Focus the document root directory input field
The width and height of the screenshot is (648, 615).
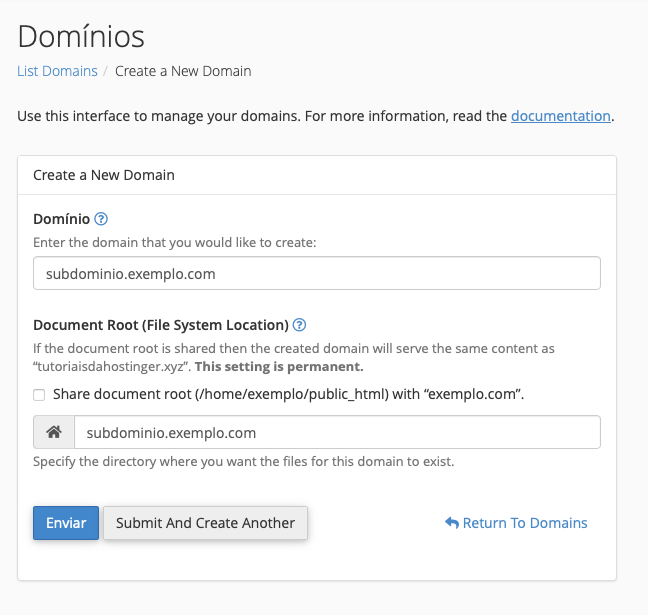[x=337, y=432]
